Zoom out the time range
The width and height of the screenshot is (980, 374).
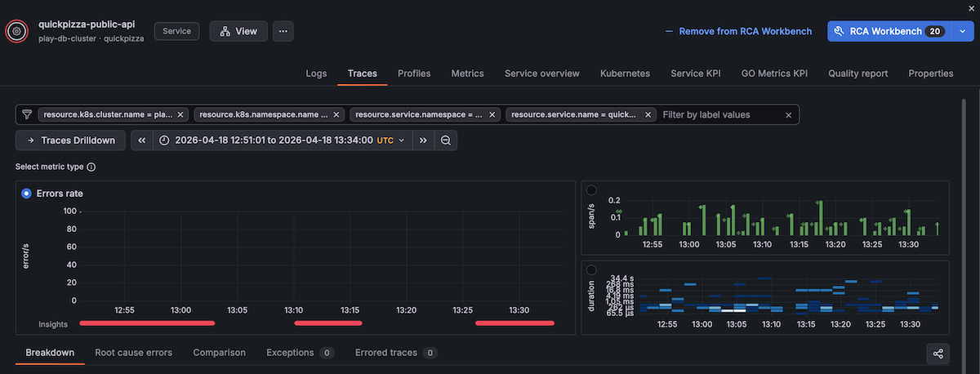pos(446,140)
